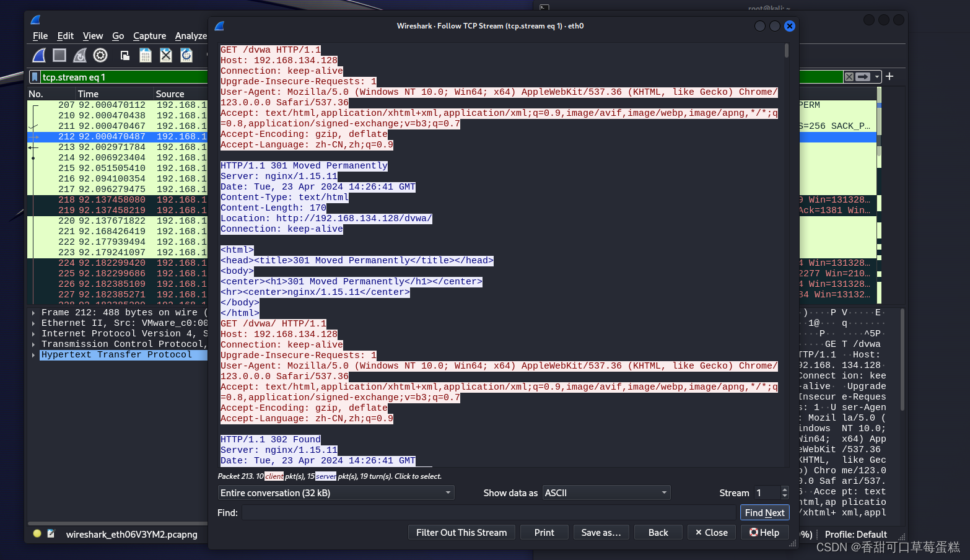
Task: Add a display filter button with plus icon
Action: coord(889,76)
